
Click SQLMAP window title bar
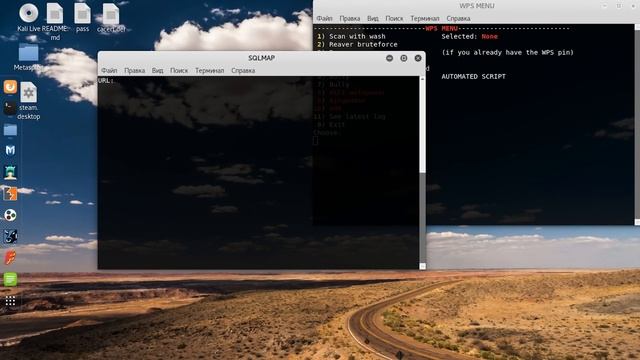[x=261, y=58]
